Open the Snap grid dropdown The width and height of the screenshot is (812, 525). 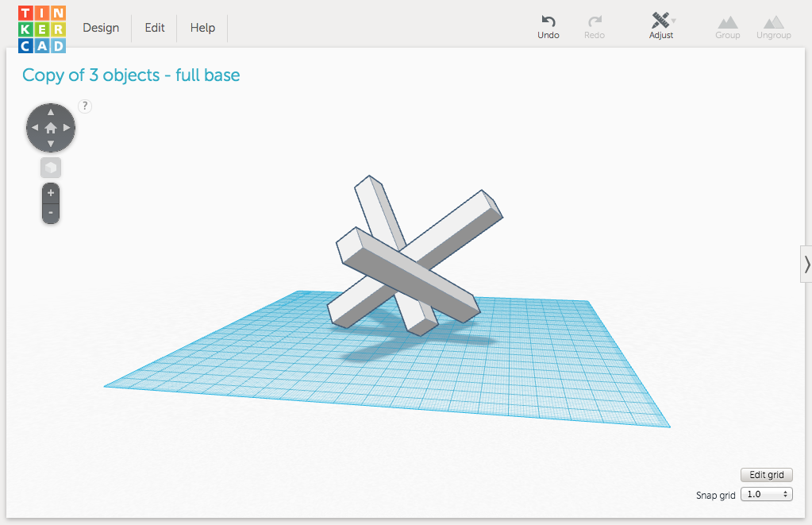point(767,495)
